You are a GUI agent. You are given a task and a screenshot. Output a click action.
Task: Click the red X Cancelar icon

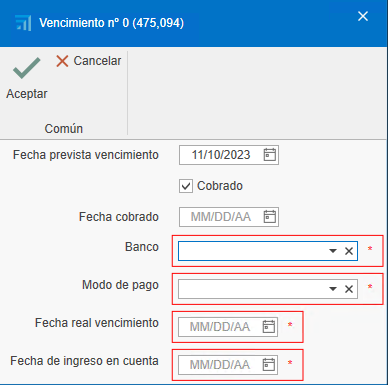click(x=62, y=61)
